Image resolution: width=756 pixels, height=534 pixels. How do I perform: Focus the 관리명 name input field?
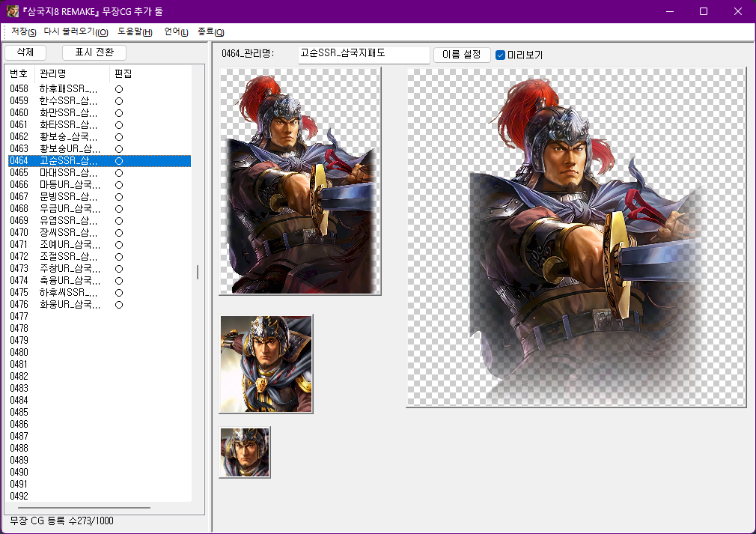pyautogui.click(x=364, y=55)
